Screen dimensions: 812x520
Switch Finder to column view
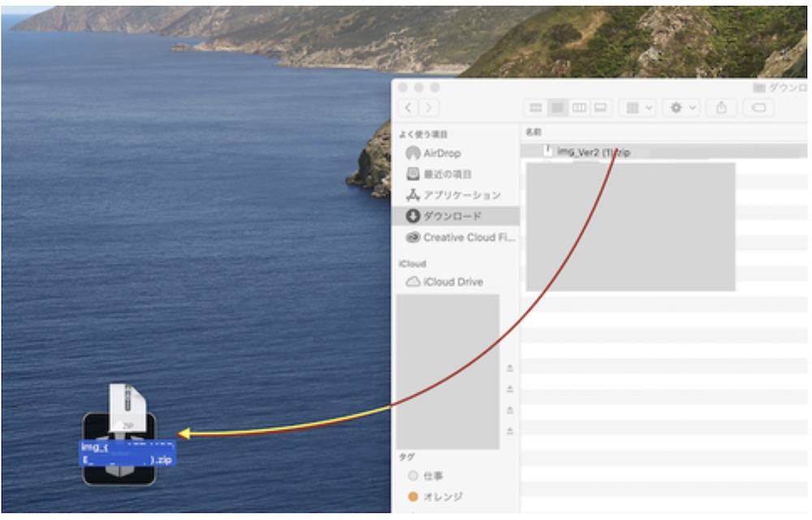click(x=579, y=108)
